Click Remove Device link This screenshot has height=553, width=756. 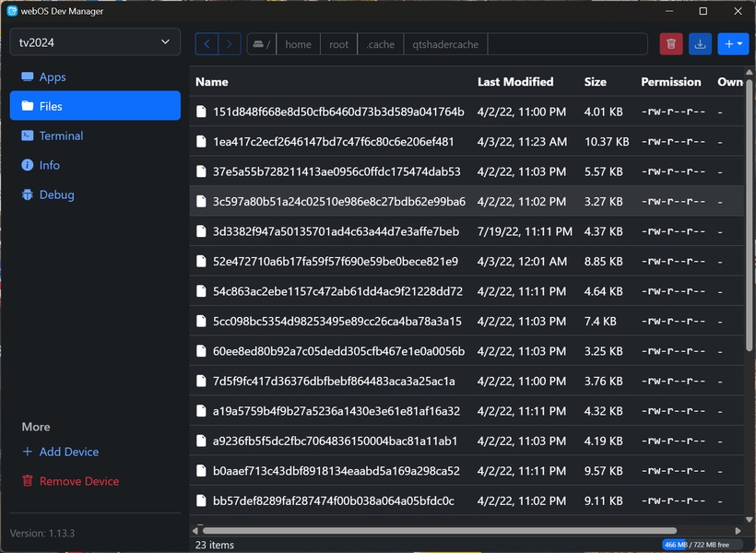click(x=78, y=481)
